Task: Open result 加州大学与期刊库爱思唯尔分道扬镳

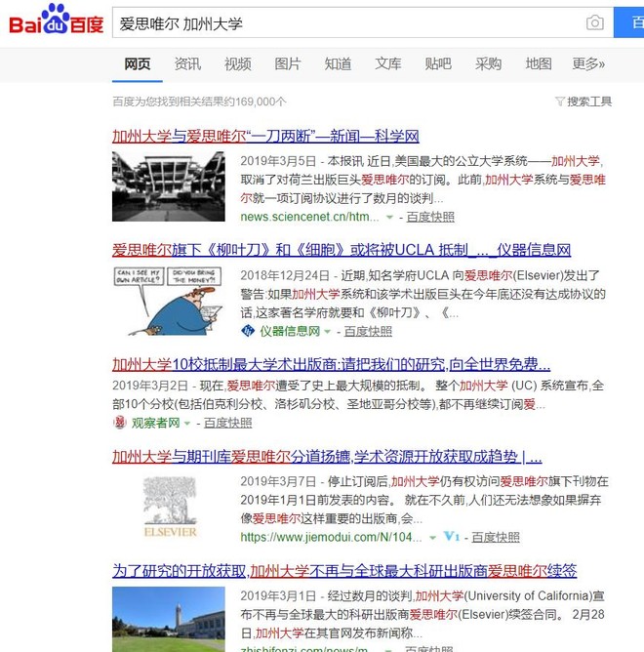Action: 327,456
